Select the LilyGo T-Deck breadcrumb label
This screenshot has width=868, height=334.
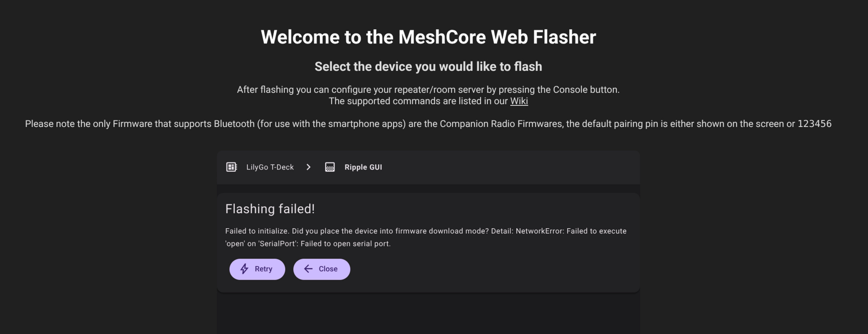(x=270, y=167)
